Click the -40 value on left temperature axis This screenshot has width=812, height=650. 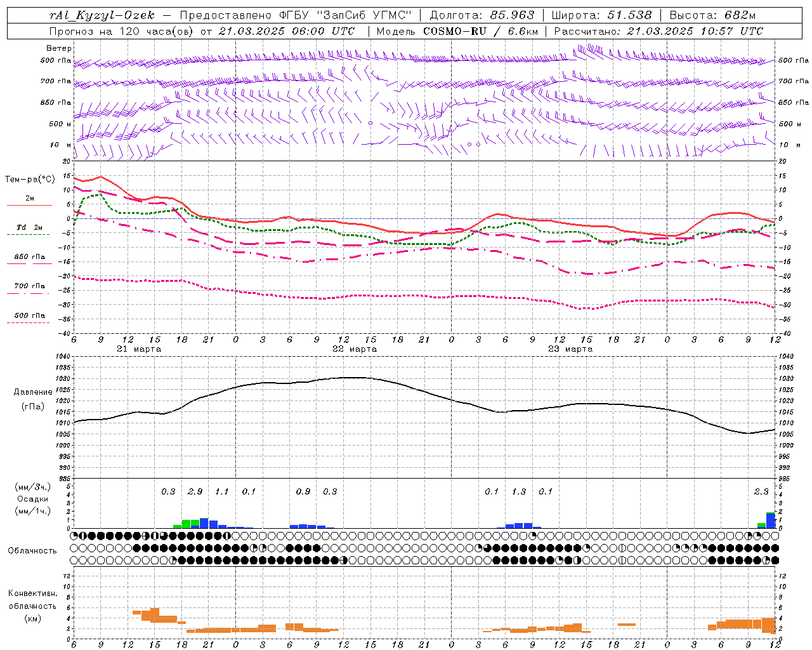pos(63,333)
